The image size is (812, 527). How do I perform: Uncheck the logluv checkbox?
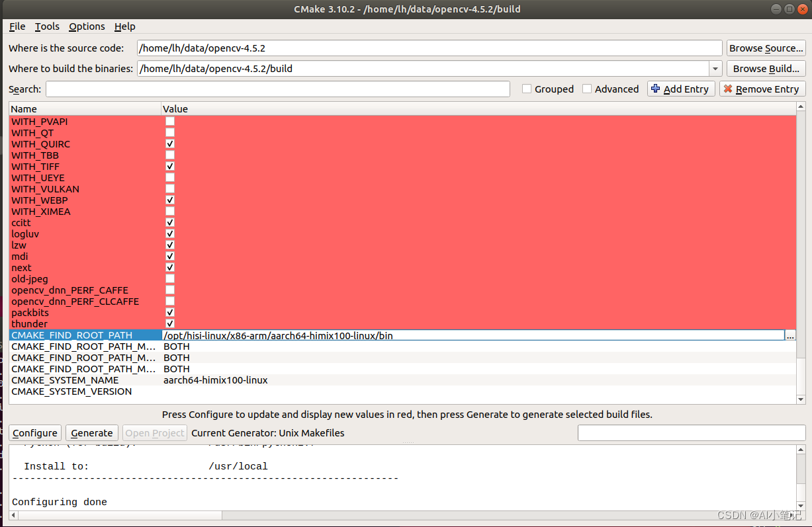tap(170, 234)
